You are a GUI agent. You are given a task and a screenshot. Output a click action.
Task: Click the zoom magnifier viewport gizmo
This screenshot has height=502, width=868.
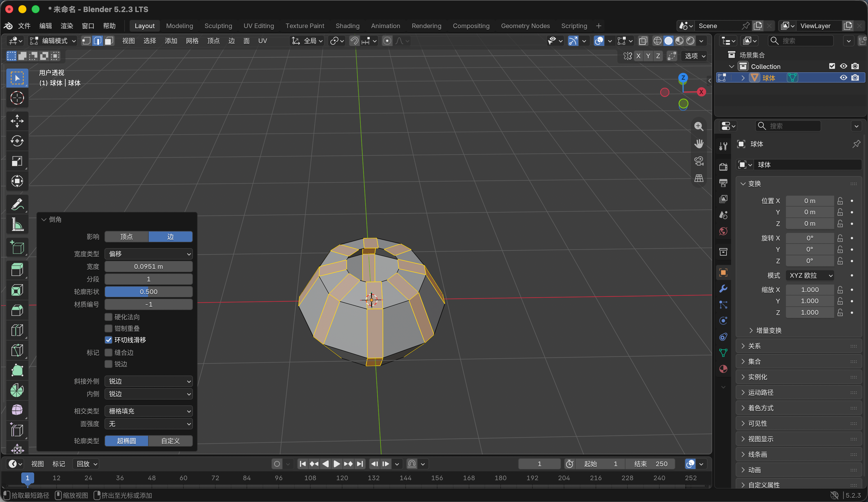pyautogui.click(x=699, y=127)
